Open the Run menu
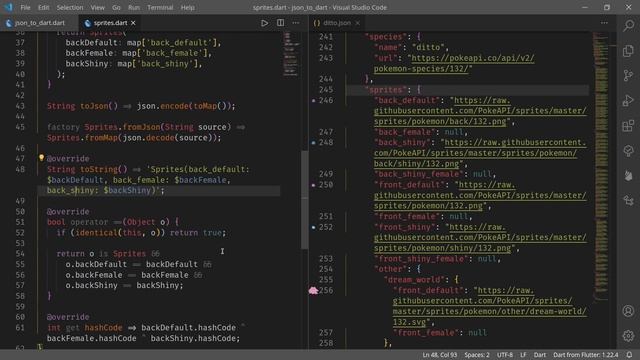The width and height of the screenshot is (640, 360). (x=134, y=7)
